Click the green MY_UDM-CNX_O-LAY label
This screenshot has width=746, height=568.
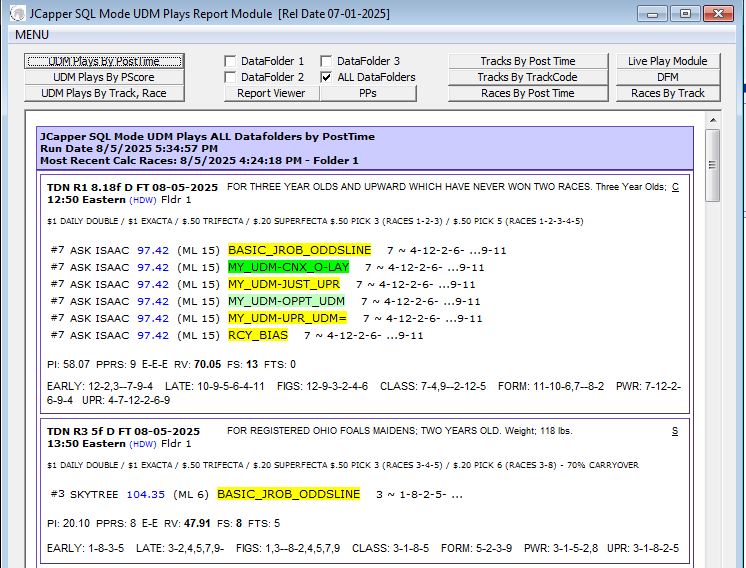point(288,267)
